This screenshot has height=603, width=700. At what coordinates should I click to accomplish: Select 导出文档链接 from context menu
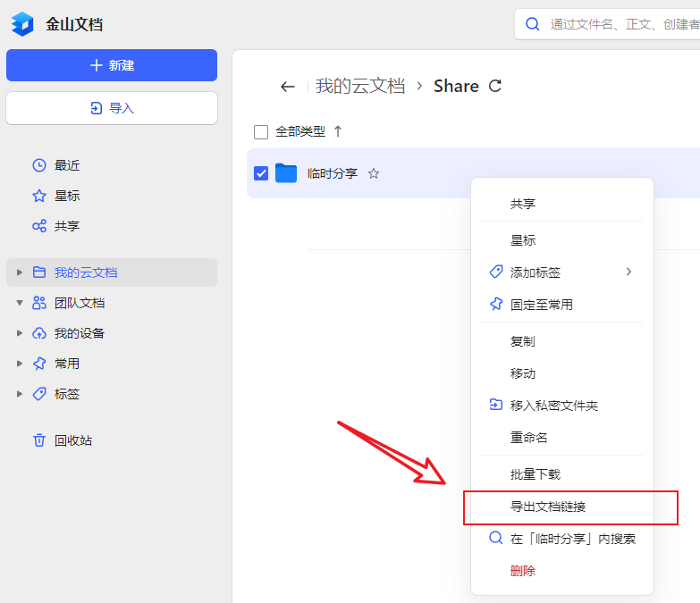(x=548, y=507)
